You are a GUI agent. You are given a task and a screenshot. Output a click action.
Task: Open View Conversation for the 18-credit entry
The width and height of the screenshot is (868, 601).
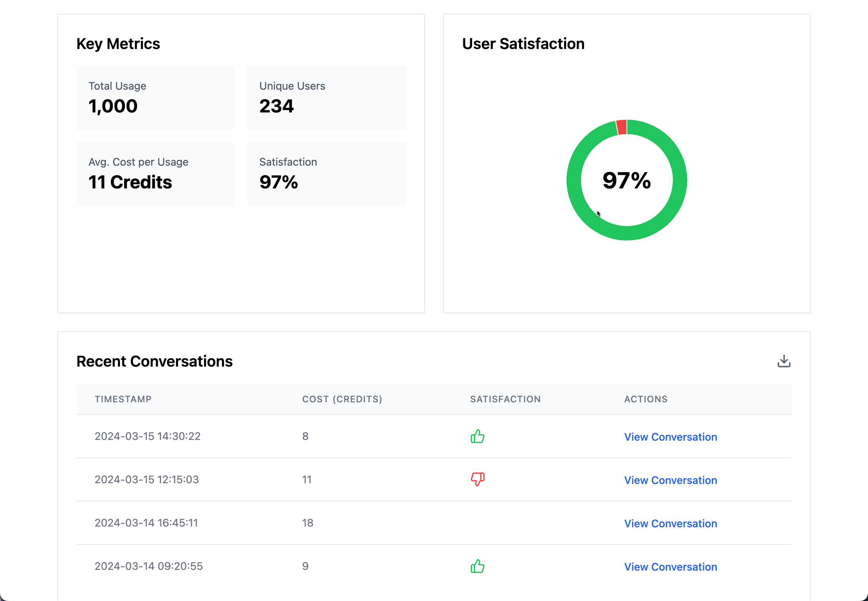click(670, 523)
